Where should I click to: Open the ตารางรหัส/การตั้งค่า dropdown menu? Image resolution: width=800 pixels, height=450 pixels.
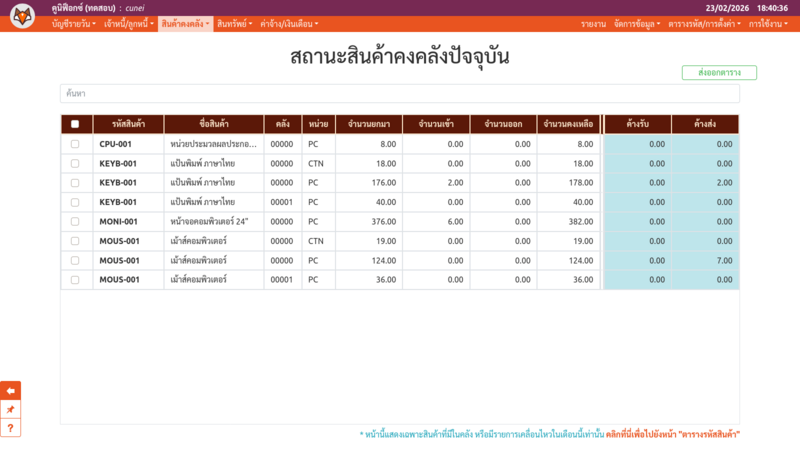[704, 24]
